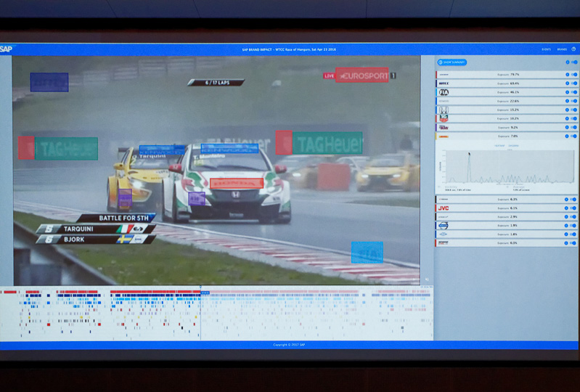Expand the WTCC 69.4% exposure row
This screenshot has height=392, width=580.
click(x=507, y=83)
